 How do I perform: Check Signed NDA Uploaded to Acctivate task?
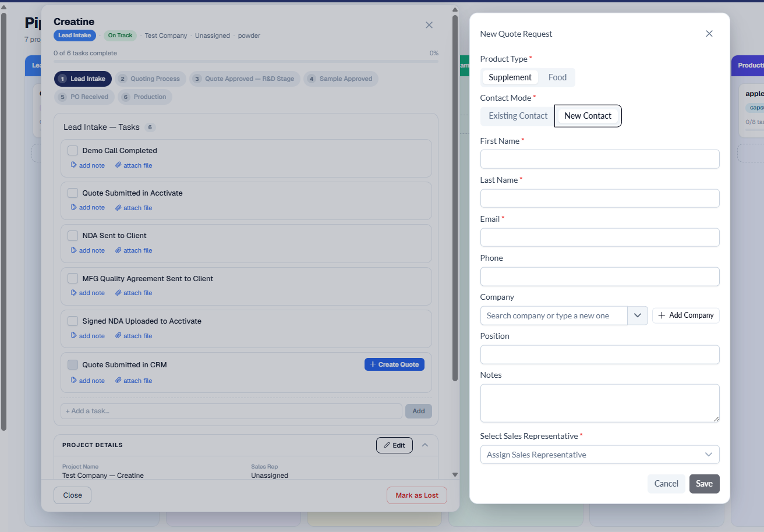[x=73, y=321]
